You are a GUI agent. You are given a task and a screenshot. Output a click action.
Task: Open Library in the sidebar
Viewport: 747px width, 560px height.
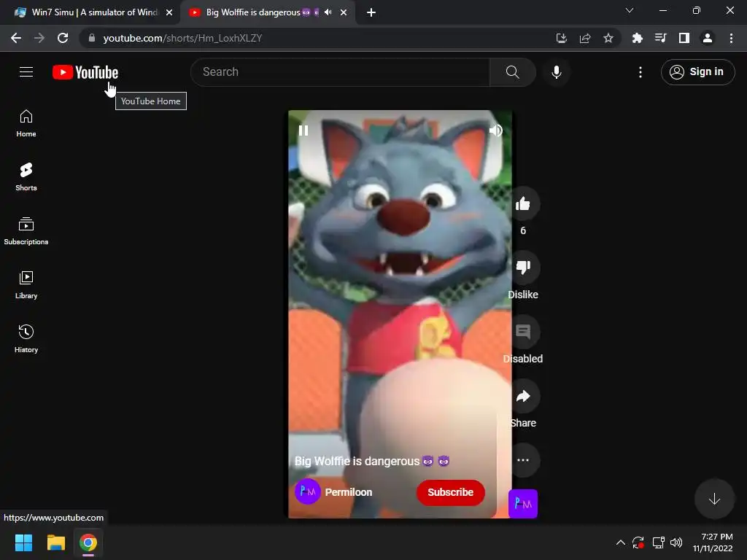[x=26, y=285]
